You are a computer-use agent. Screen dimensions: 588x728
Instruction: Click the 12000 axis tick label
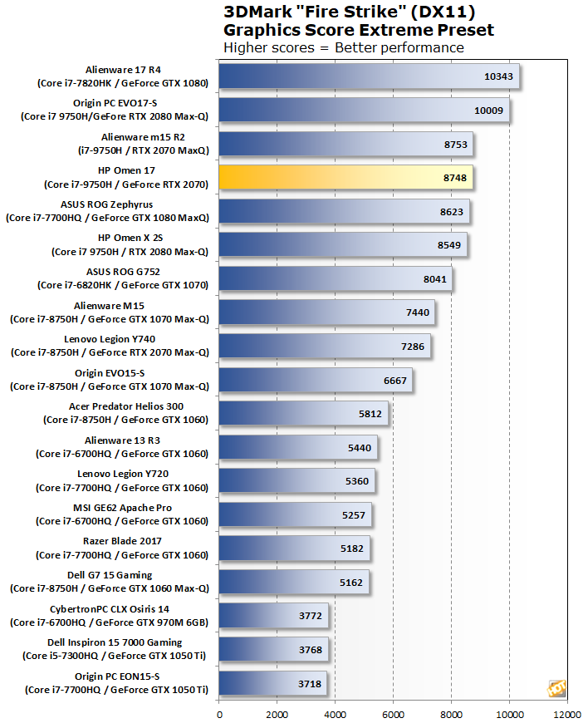(x=567, y=715)
